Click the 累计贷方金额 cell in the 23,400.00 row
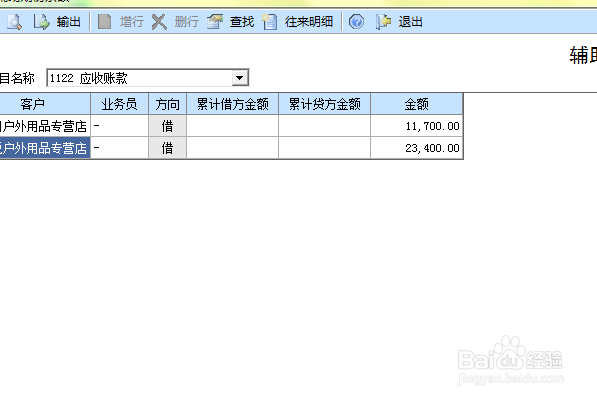597x399 pixels. [324, 148]
